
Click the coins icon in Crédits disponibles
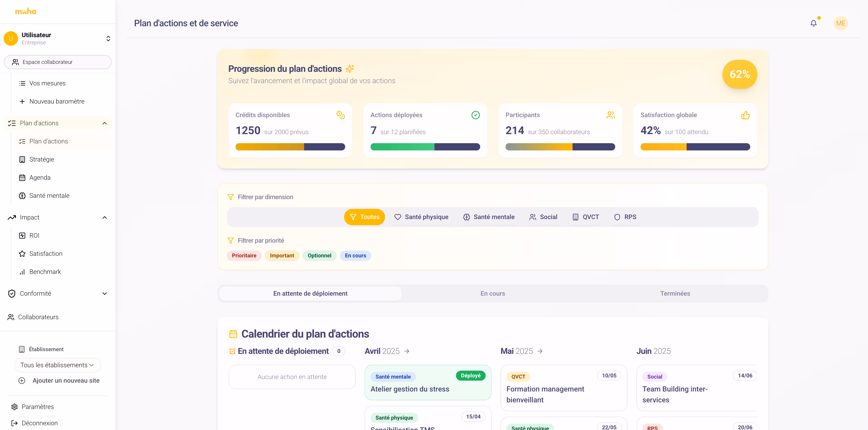point(340,115)
